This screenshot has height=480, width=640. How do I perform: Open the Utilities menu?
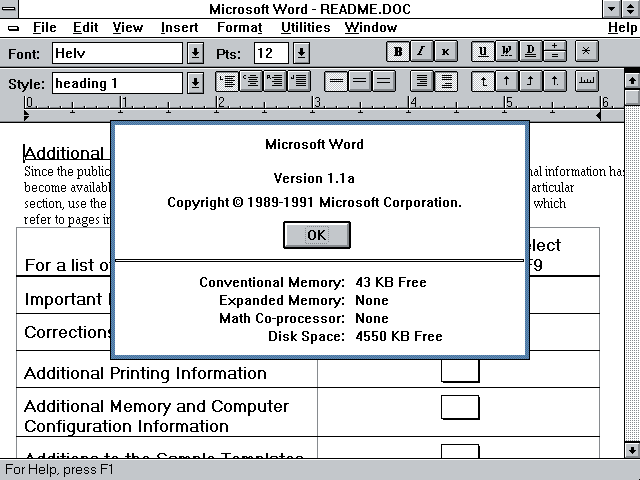point(305,27)
